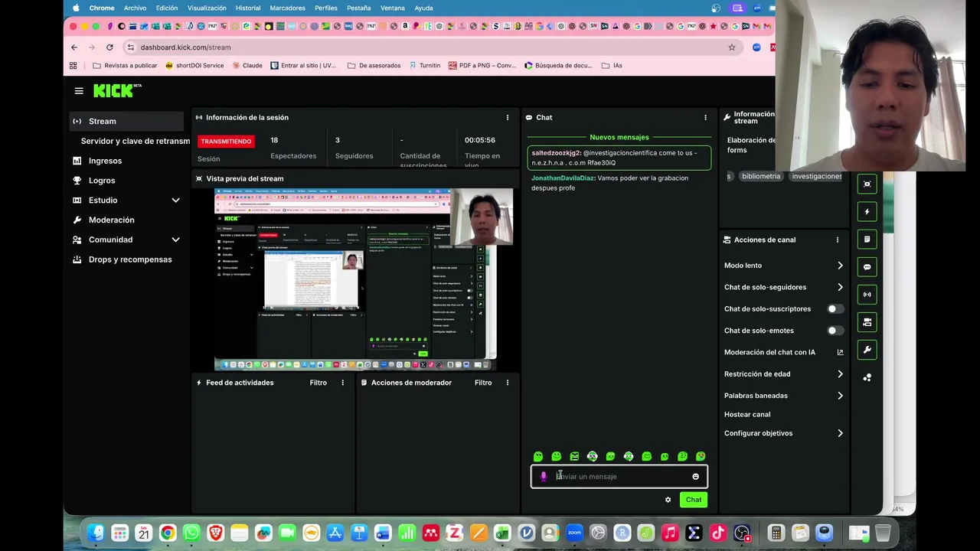Screen dimensions: 980x551
Task: Click the stream preview frame icon in right toolbar
Action: coord(867,184)
